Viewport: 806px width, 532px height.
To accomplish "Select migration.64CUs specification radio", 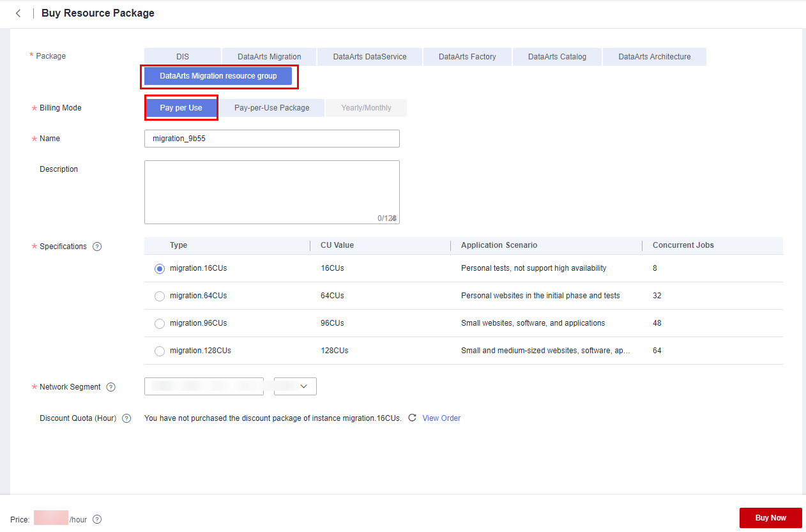I will tap(160, 296).
